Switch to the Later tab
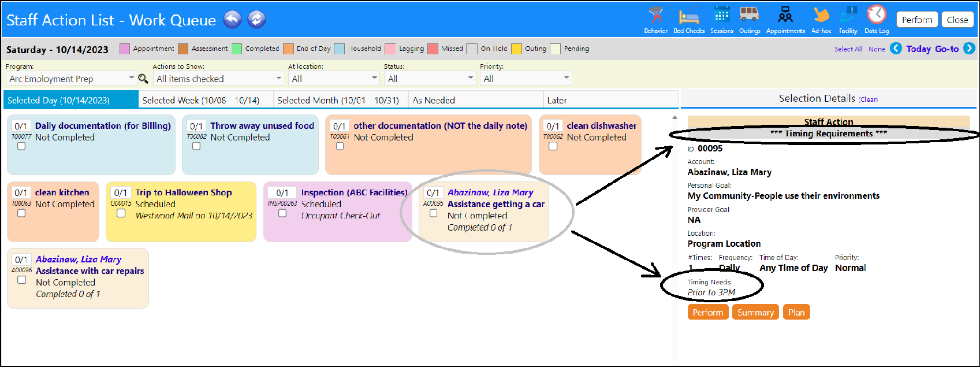Viewport: 980px width, 367px height. (x=610, y=100)
